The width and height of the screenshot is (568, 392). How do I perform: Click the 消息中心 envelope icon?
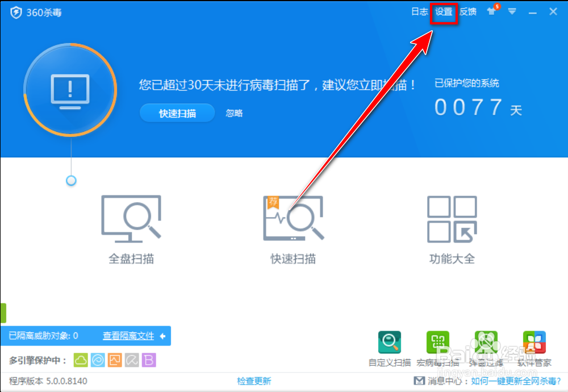click(x=419, y=381)
